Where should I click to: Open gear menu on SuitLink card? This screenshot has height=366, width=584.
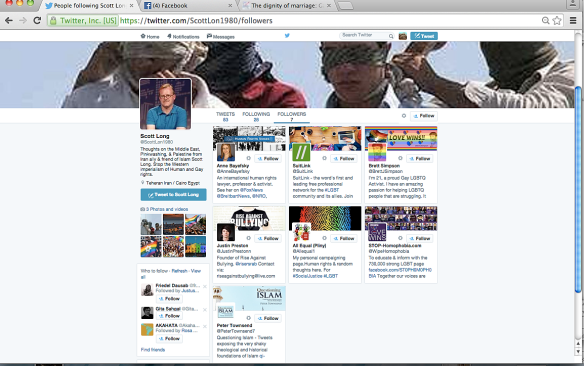tap(324, 158)
